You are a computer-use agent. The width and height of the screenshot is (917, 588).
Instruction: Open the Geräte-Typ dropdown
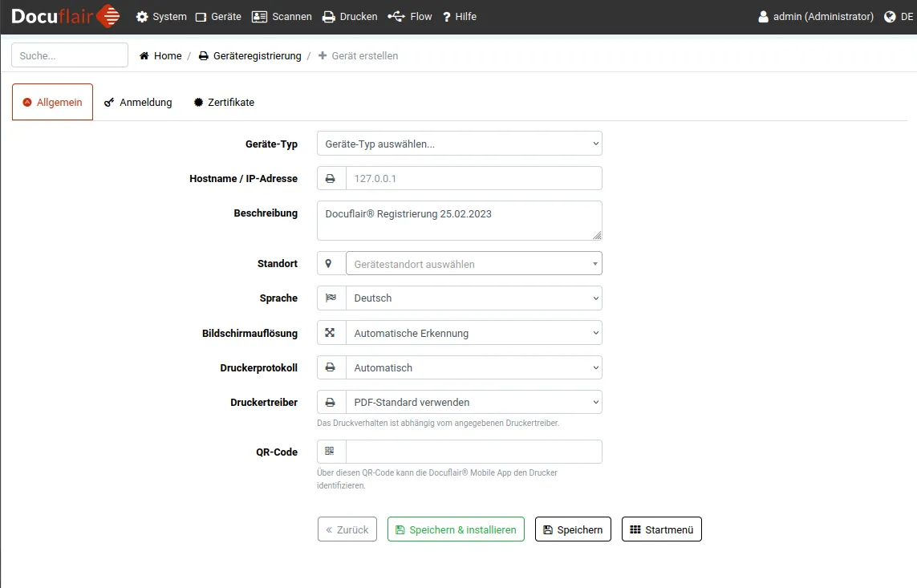459,144
